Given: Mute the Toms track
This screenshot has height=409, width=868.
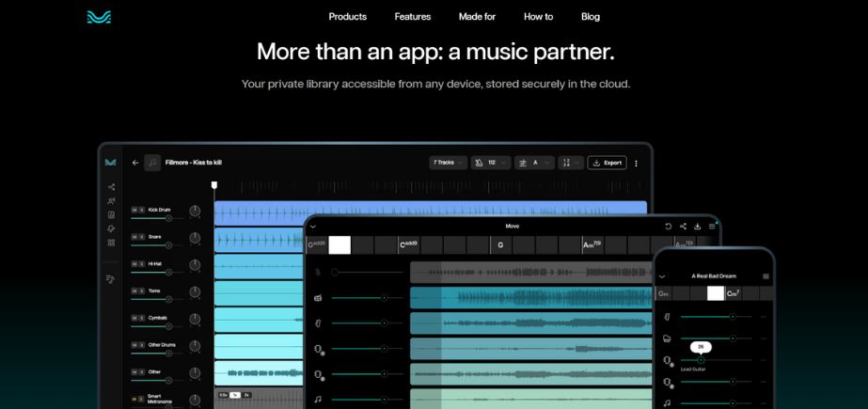Looking at the screenshot, I should click(134, 291).
